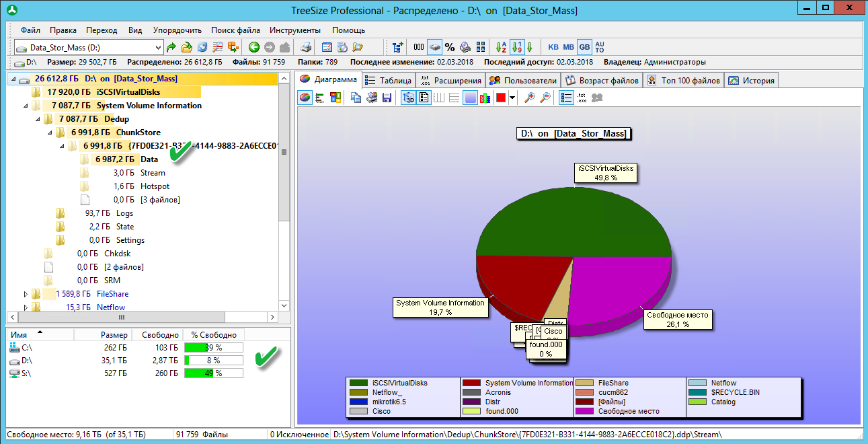Collapse the System Volume Information node
The width and height of the screenshot is (868, 444).
click(26, 106)
